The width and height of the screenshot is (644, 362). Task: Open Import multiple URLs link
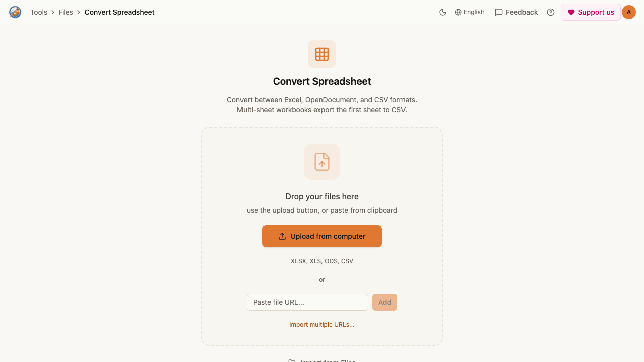[x=322, y=325]
